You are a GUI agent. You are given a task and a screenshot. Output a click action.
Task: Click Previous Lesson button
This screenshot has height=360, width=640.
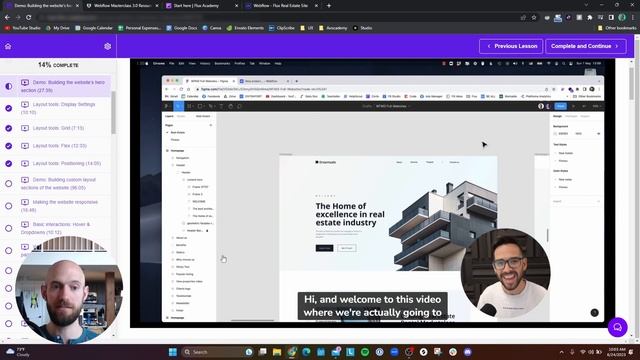click(511, 46)
